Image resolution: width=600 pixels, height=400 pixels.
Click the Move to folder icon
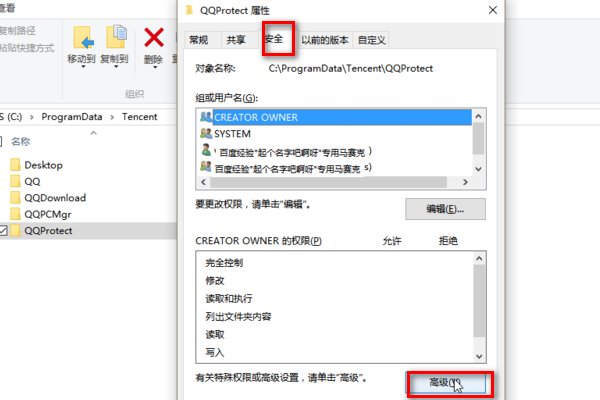point(83,38)
